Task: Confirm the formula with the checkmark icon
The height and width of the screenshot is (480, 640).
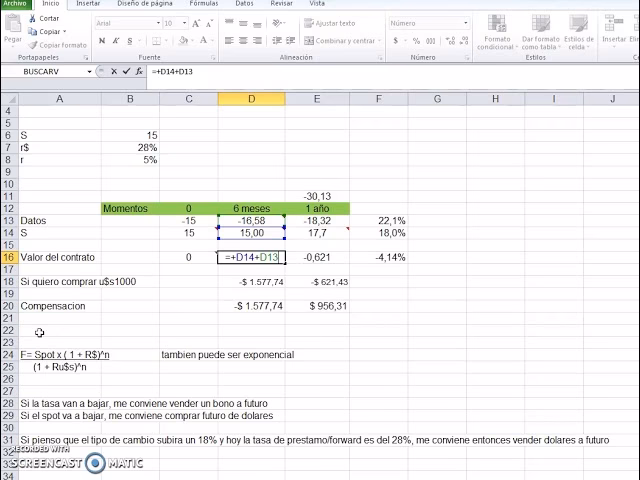Action: pos(125,72)
